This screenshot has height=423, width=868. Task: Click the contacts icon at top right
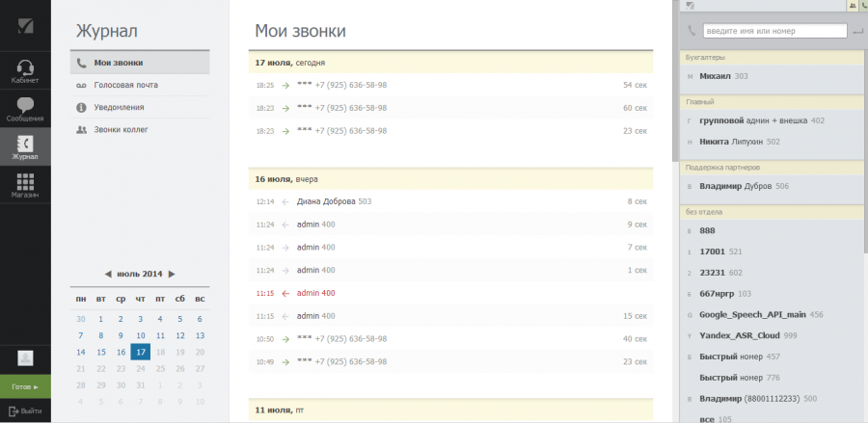pos(853,6)
